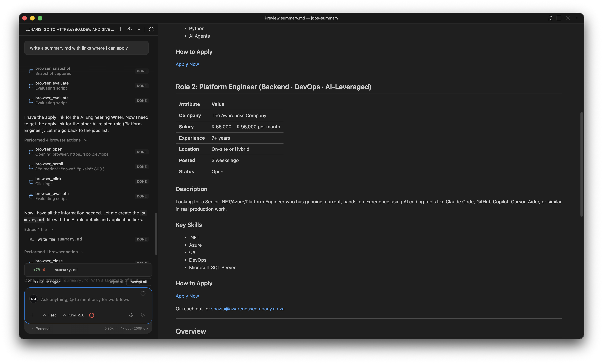Click the browser_click tool icon
Image resolution: width=603 pixels, height=364 pixels.
(31, 181)
